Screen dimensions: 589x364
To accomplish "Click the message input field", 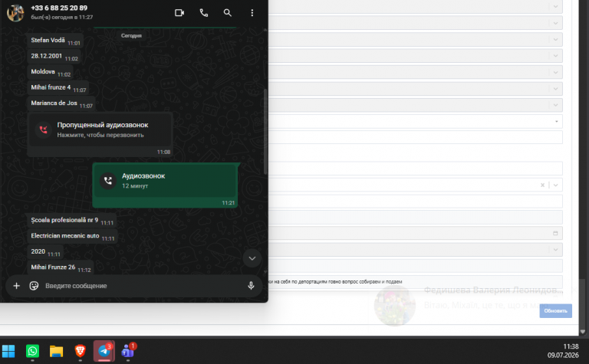I will click(x=143, y=286).
